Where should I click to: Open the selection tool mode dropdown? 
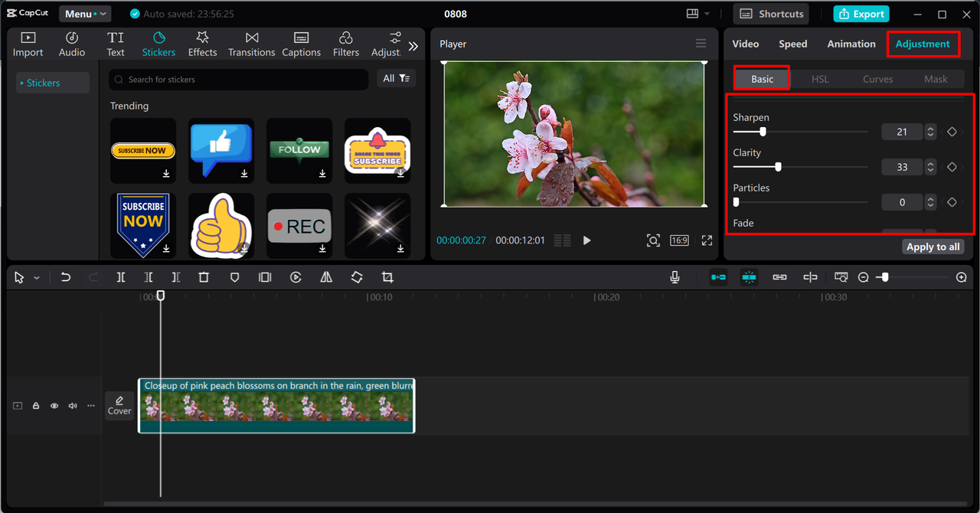click(x=36, y=278)
